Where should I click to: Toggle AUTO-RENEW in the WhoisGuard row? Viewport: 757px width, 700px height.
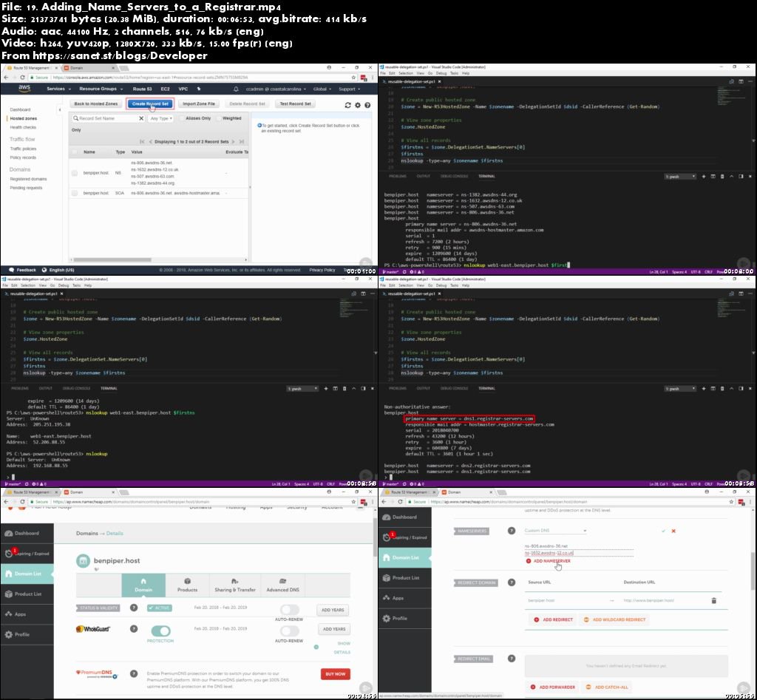[x=289, y=631]
